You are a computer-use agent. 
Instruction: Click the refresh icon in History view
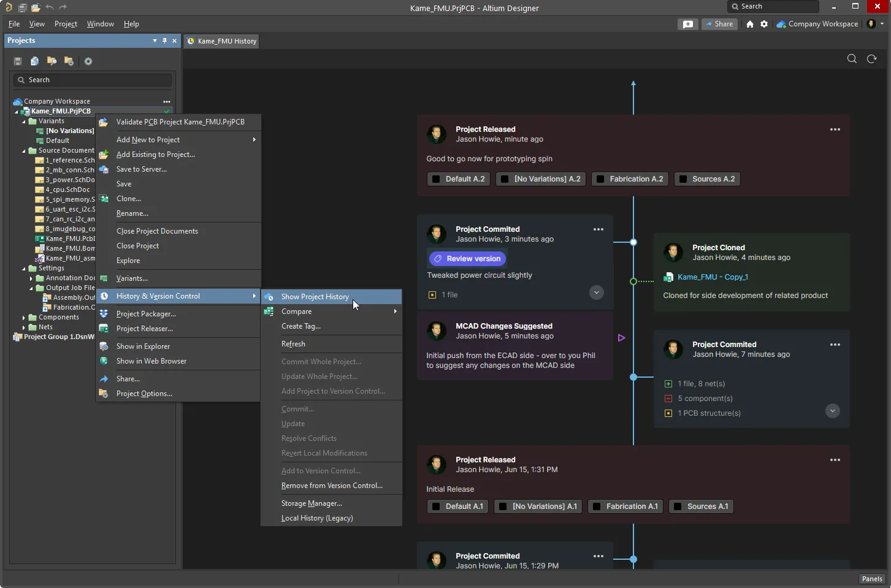pos(872,59)
